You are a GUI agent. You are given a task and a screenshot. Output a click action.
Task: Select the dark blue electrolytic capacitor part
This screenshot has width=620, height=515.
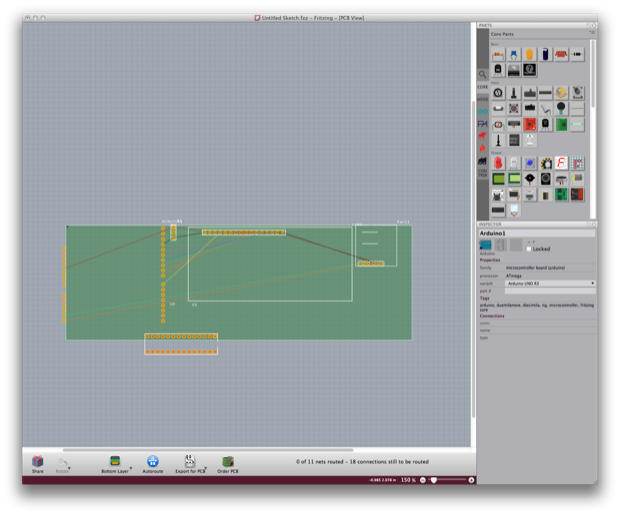pos(545,55)
